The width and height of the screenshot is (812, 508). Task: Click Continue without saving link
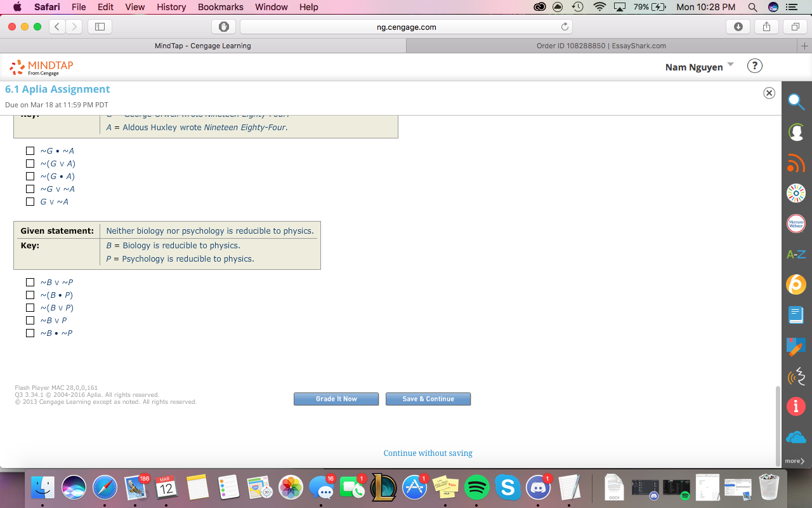pos(428,453)
